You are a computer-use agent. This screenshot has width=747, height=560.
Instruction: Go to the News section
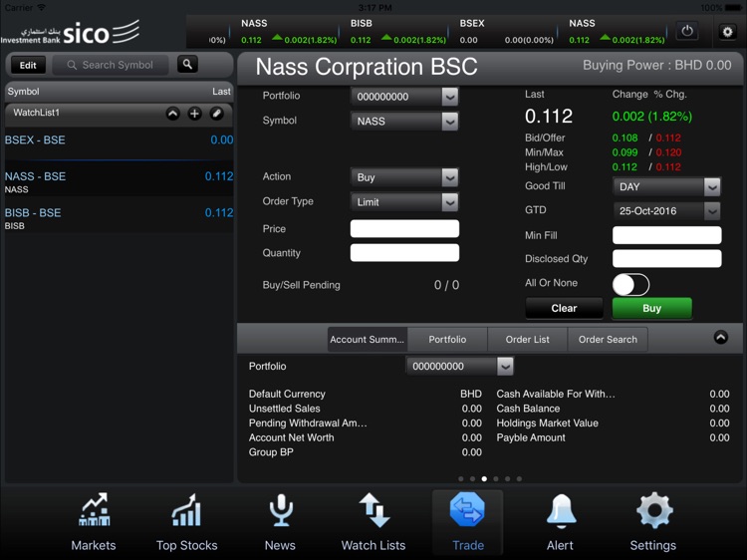point(280,522)
